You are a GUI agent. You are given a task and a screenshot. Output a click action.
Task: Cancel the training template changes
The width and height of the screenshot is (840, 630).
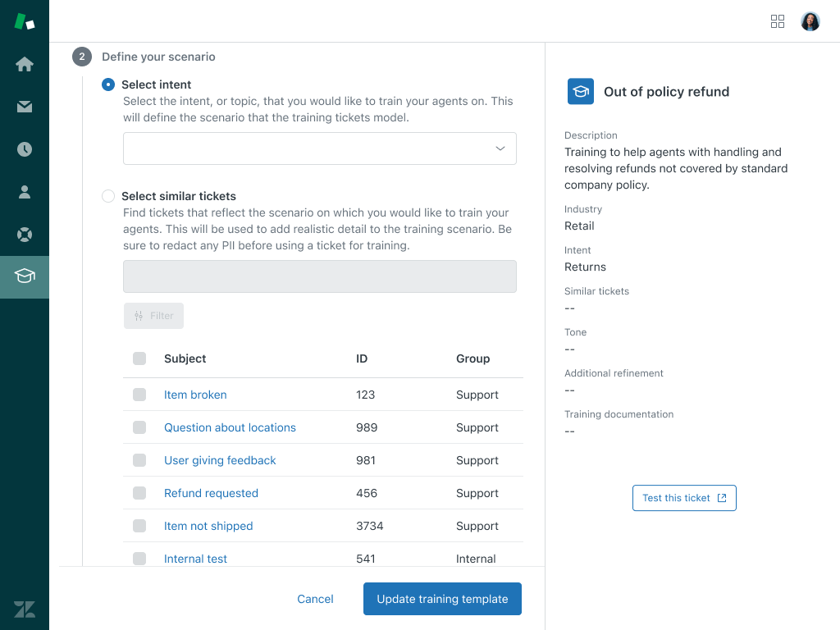[315, 599]
